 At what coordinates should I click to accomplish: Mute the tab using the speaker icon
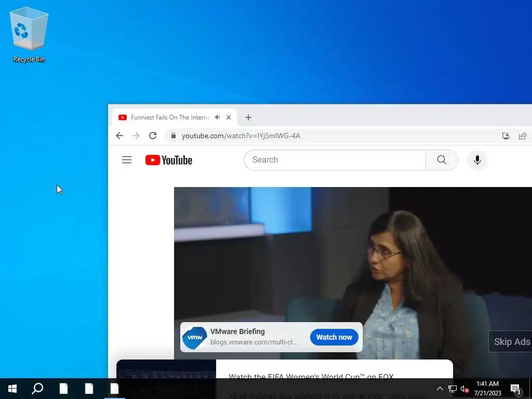pyautogui.click(x=218, y=117)
